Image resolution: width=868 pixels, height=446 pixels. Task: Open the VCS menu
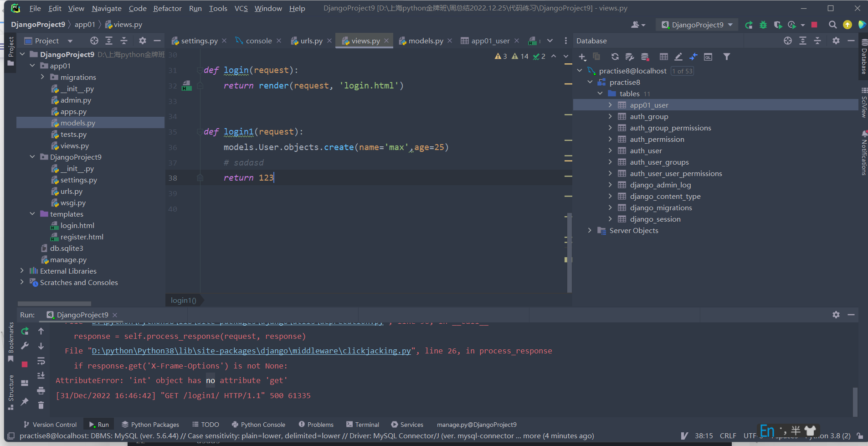tap(241, 8)
